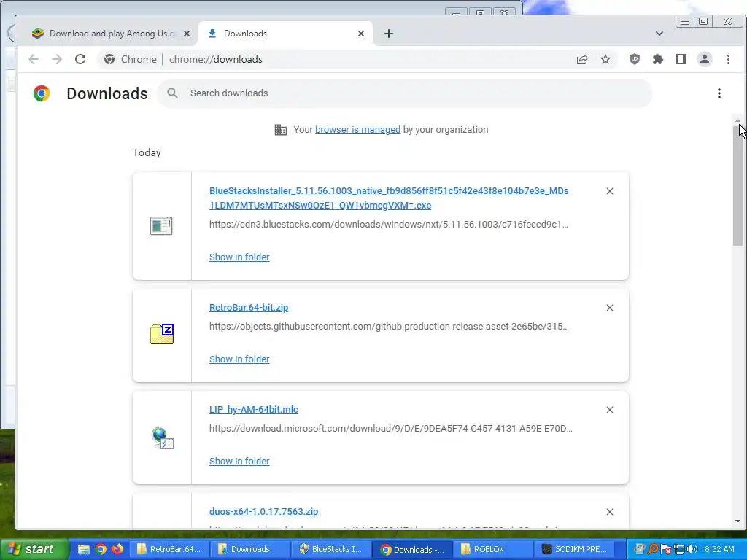
Task: Show BlueStacksInstaller in folder
Action: pyautogui.click(x=239, y=257)
